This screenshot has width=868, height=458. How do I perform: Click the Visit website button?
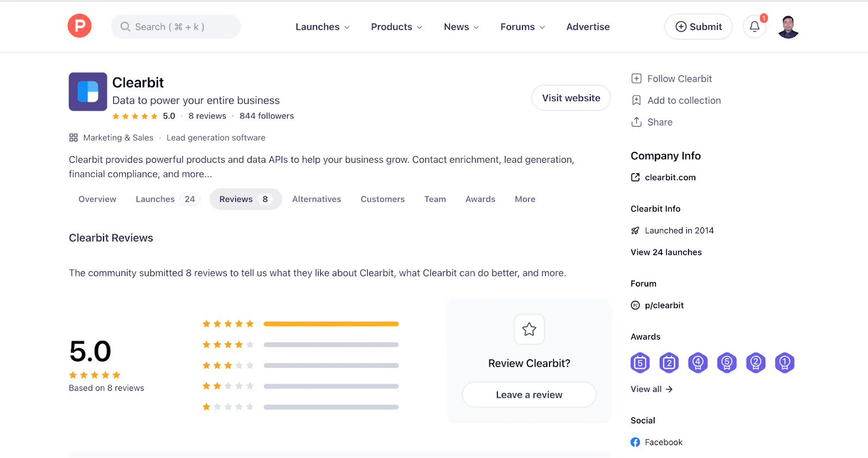[x=570, y=98]
